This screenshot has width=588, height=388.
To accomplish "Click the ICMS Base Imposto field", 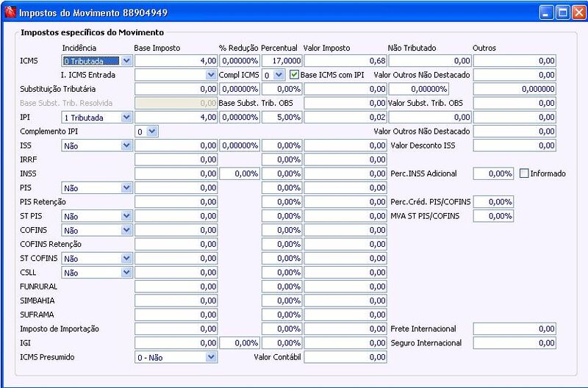I will 176,61.
